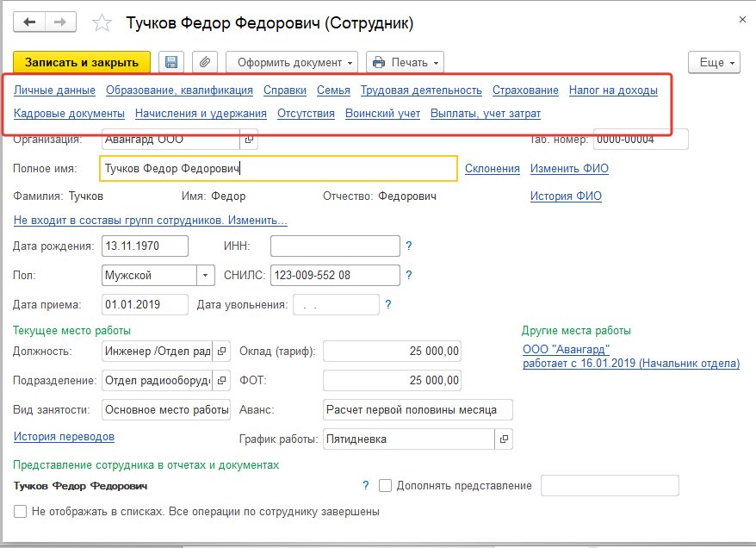The image size is (756, 548).
Task: Open the organization field's selection icon
Action: coord(249,139)
